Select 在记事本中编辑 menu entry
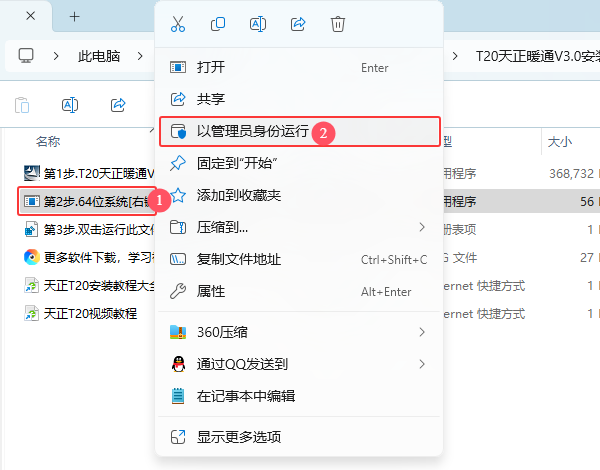This screenshot has width=600, height=470. tap(299, 396)
